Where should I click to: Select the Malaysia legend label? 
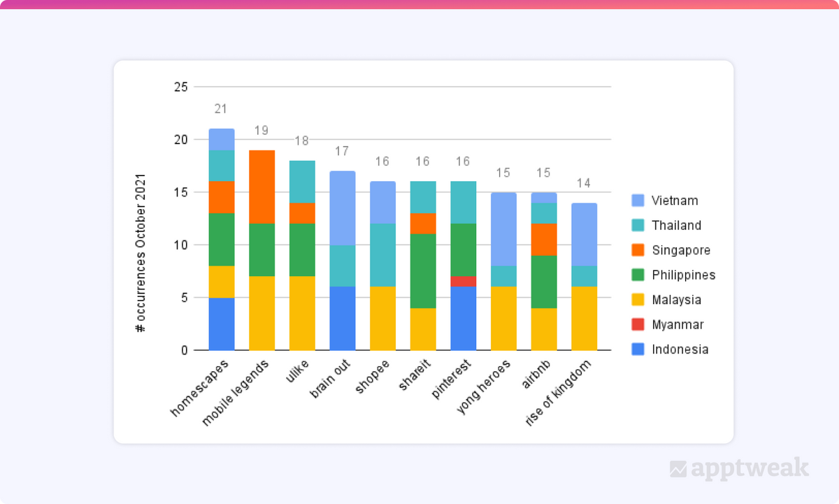[677, 300]
